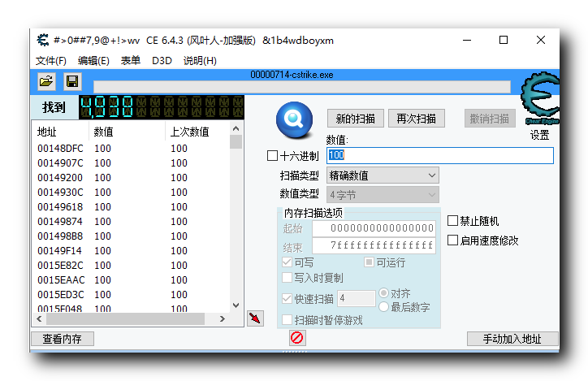Select the address row 0014930C
The height and width of the screenshot is (381, 588).
pos(132,193)
